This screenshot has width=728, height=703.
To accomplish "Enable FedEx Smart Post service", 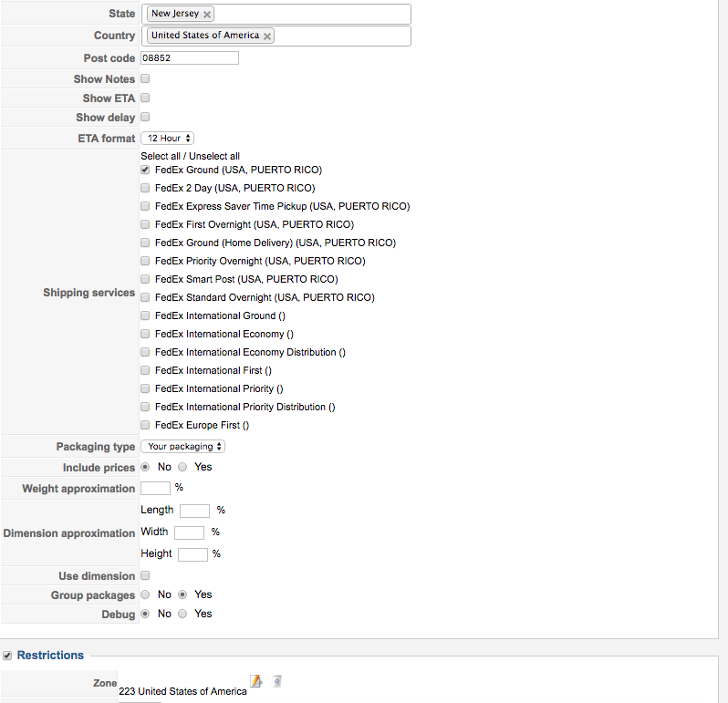I will click(145, 279).
